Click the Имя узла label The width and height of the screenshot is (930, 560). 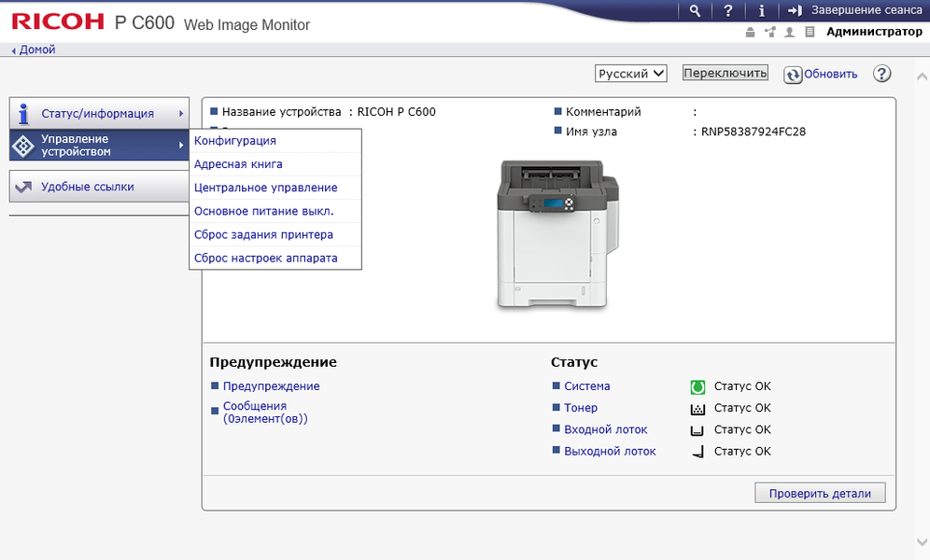pos(591,132)
